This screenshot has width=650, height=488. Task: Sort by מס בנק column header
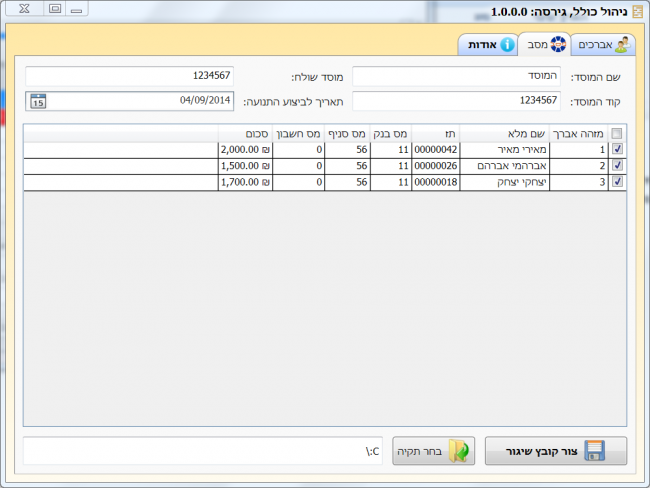click(x=391, y=134)
